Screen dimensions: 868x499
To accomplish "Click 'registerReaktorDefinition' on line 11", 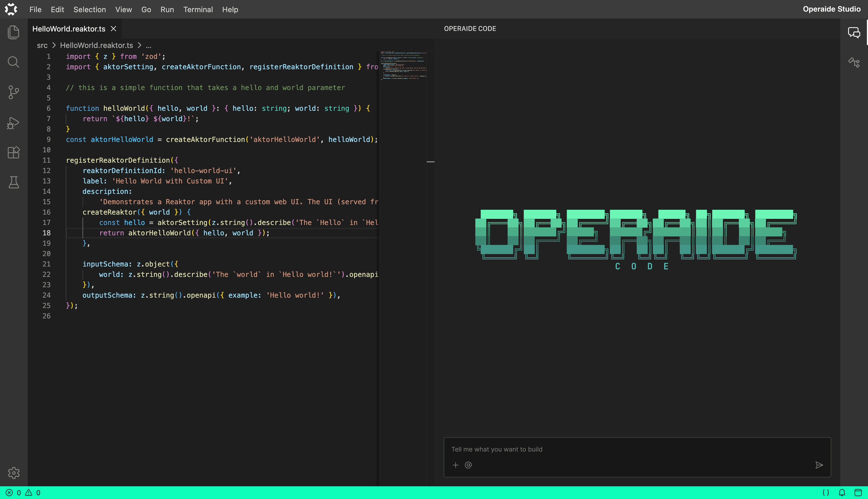I will (x=118, y=160).
